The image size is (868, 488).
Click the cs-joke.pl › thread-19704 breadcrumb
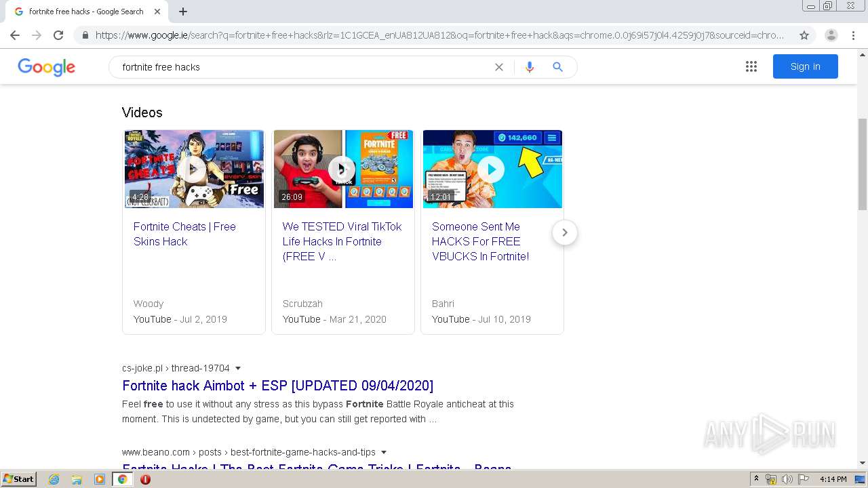click(x=176, y=368)
